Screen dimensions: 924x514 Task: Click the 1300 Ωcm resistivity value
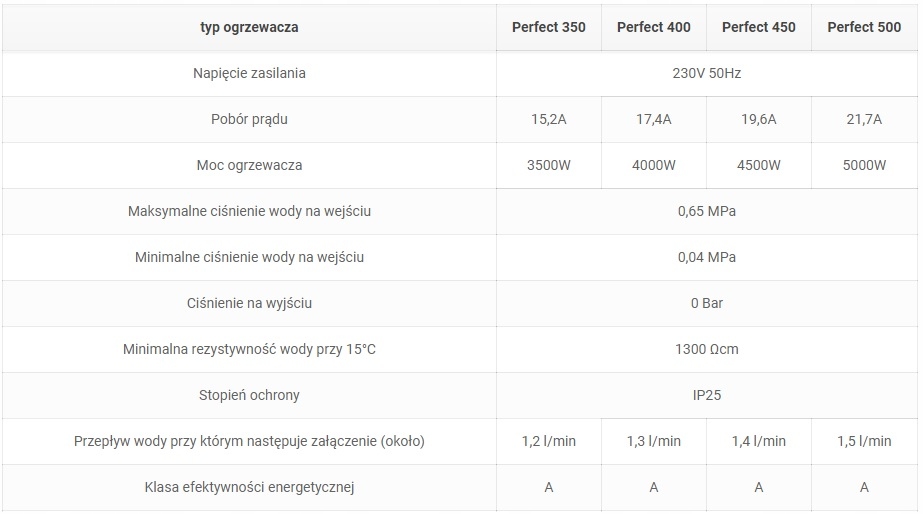click(x=707, y=349)
